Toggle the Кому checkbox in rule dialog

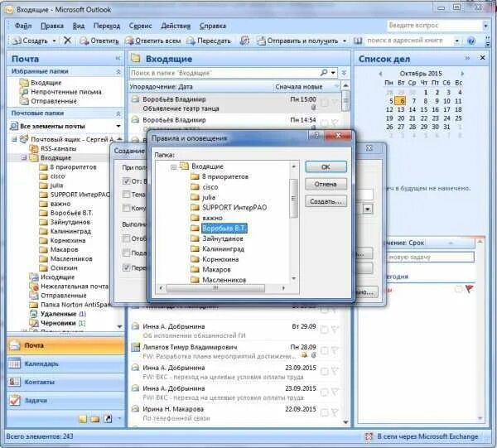126,208
